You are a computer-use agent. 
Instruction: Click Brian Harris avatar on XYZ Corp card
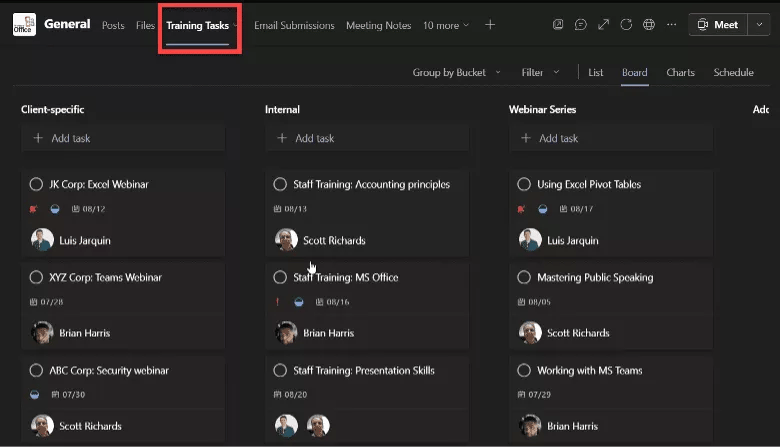(42, 333)
